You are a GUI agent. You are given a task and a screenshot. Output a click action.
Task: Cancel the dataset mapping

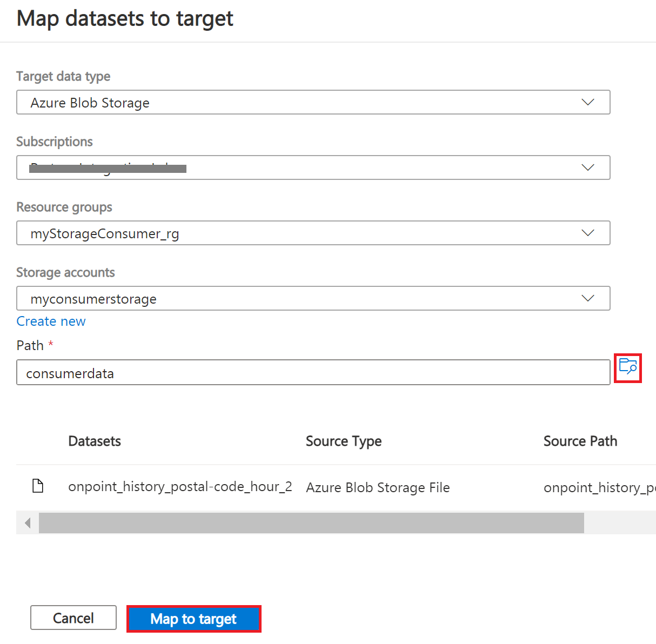(x=73, y=618)
